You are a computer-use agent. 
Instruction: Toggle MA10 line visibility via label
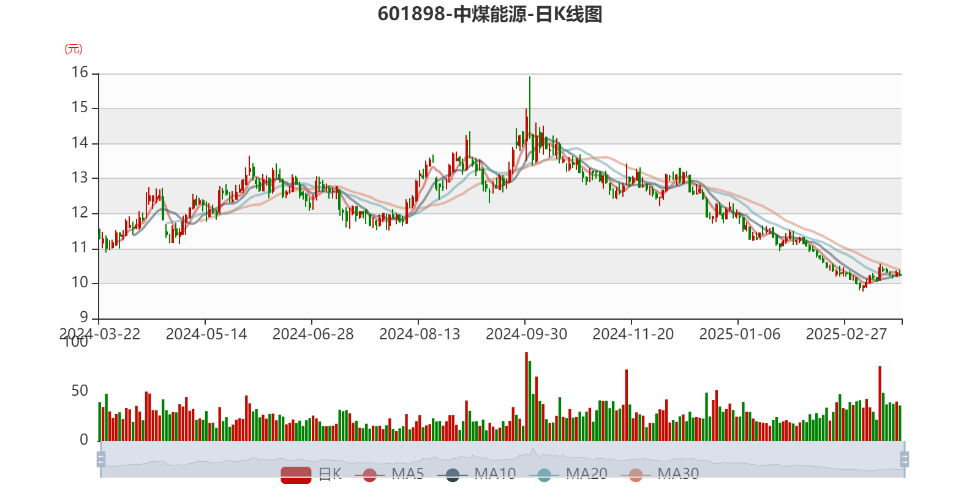[495, 473]
